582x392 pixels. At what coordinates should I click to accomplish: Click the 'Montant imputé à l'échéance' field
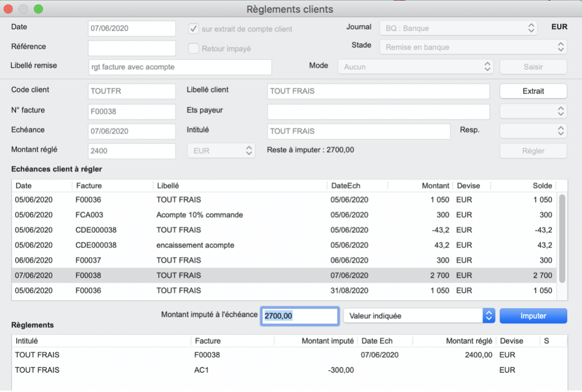click(x=300, y=316)
